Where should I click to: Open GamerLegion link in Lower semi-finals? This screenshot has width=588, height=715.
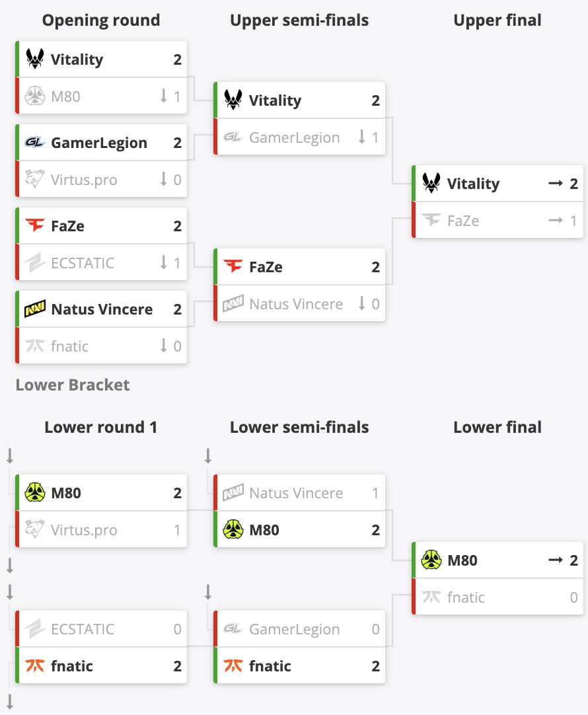click(x=295, y=629)
